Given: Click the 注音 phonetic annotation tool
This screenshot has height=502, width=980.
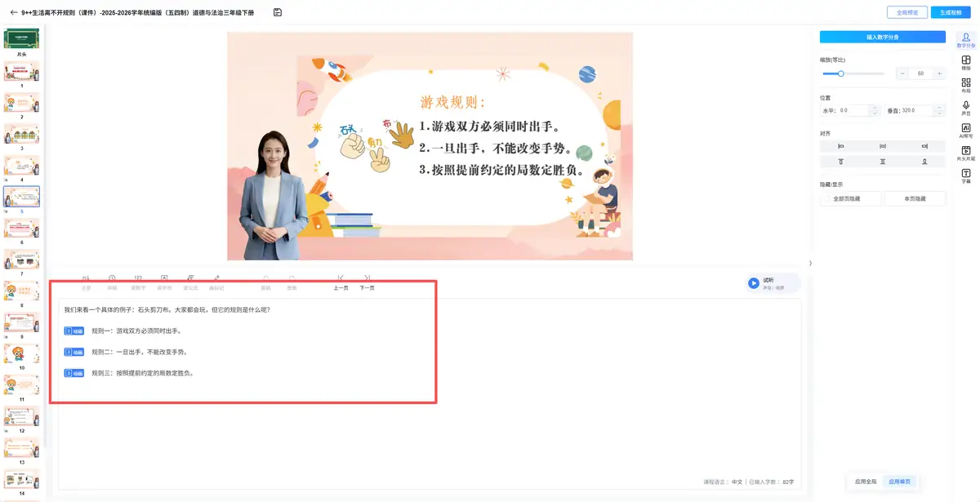Looking at the screenshot, I should [86, 282].
